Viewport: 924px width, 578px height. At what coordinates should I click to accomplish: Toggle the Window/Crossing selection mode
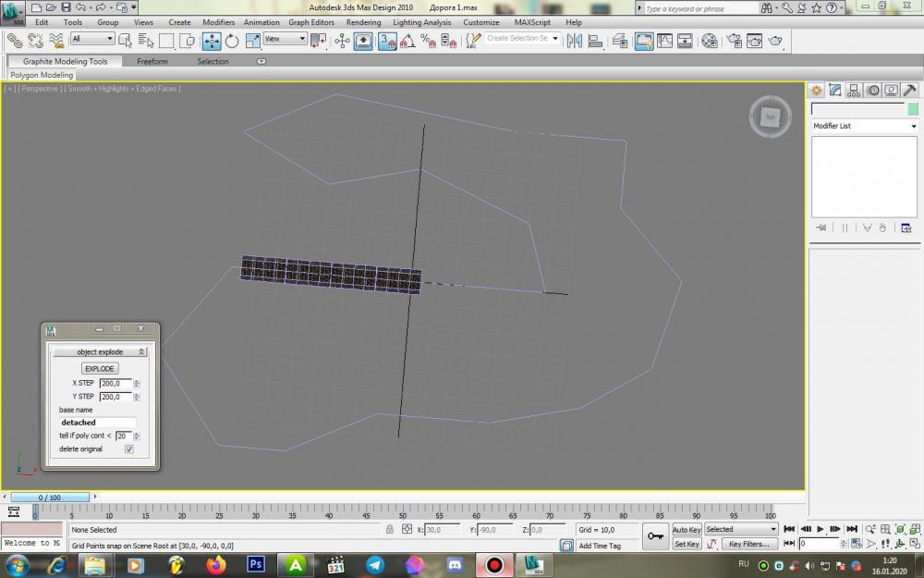pos(188,41)
